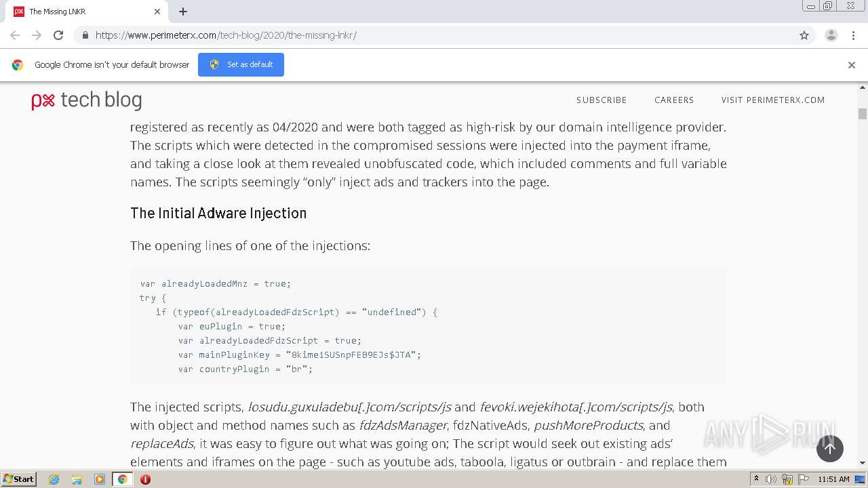Click the px tech blog logo

(87, 101)
